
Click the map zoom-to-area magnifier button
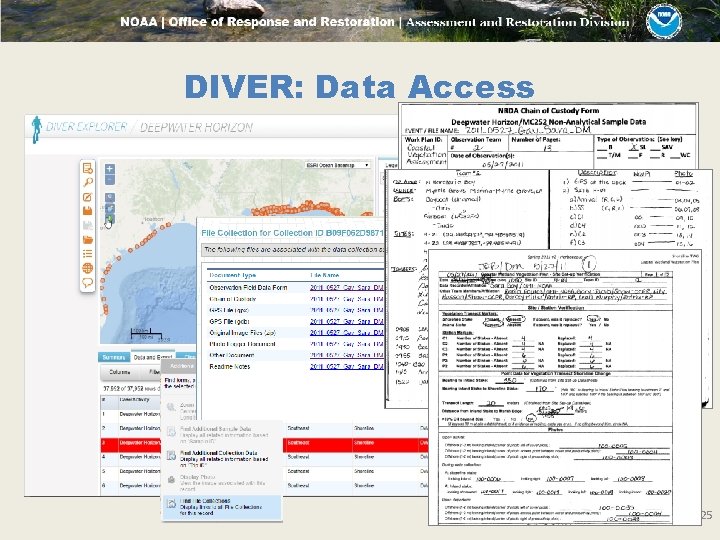[x=110, y=197]
